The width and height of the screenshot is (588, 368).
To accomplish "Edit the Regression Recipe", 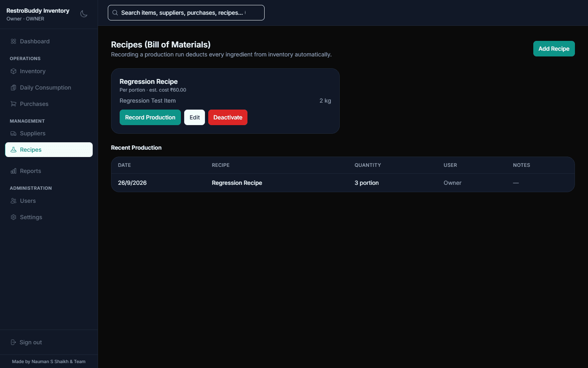I will click(195, 117).
